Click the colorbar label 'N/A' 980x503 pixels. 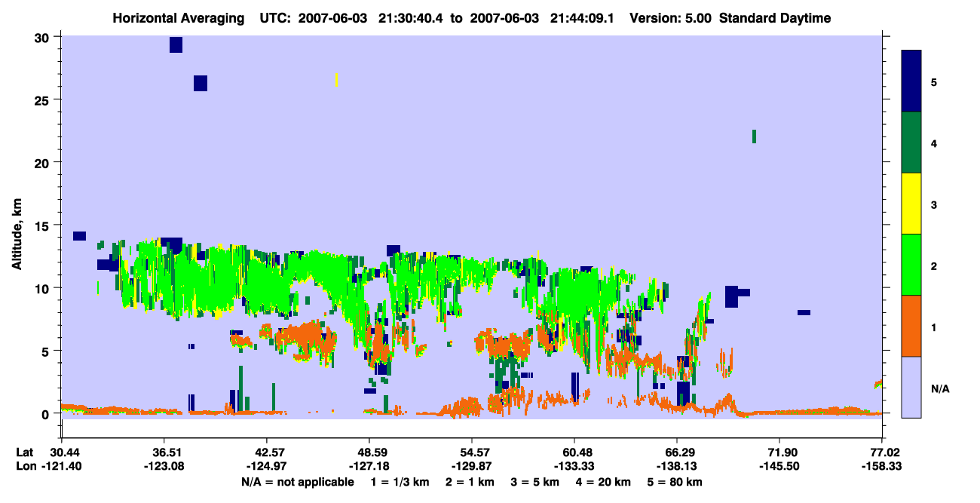pyautogui.click(x=939, y=388)
